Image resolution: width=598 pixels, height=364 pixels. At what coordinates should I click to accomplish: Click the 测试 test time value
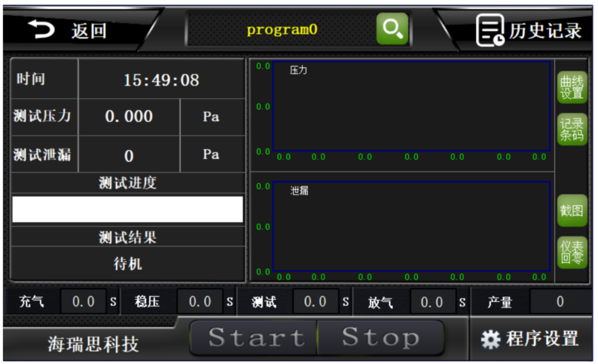tap(315, 302)
